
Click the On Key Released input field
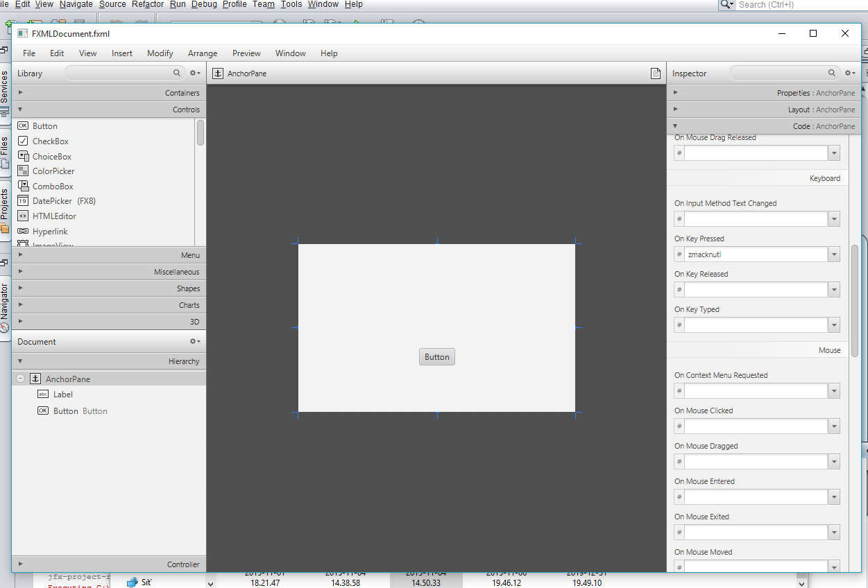click(756, 290)
